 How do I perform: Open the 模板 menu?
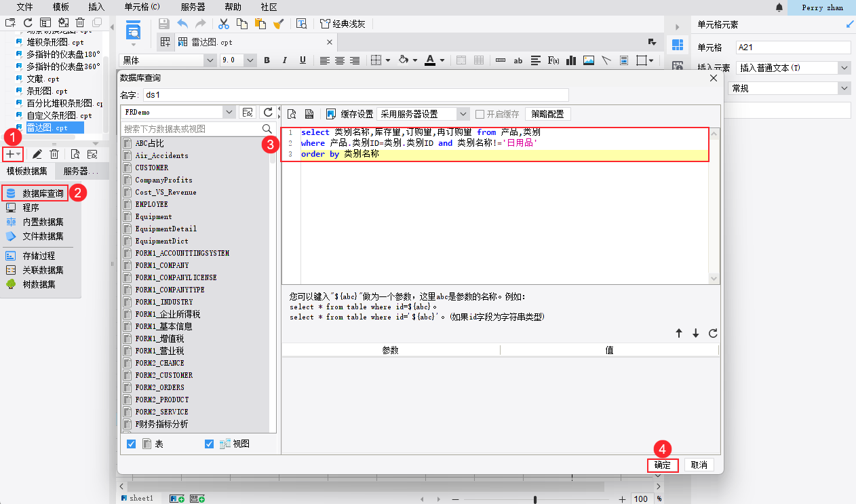[x=62, y=7]
